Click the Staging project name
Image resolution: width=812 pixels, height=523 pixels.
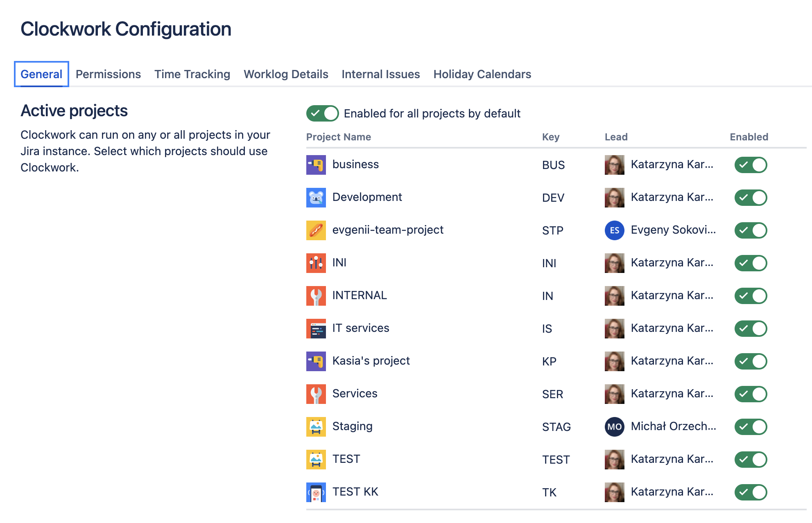pos(352,426)
